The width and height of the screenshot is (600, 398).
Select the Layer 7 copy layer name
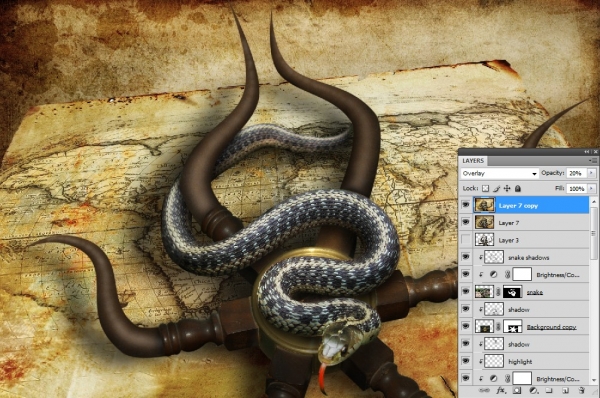coord(518,206)
